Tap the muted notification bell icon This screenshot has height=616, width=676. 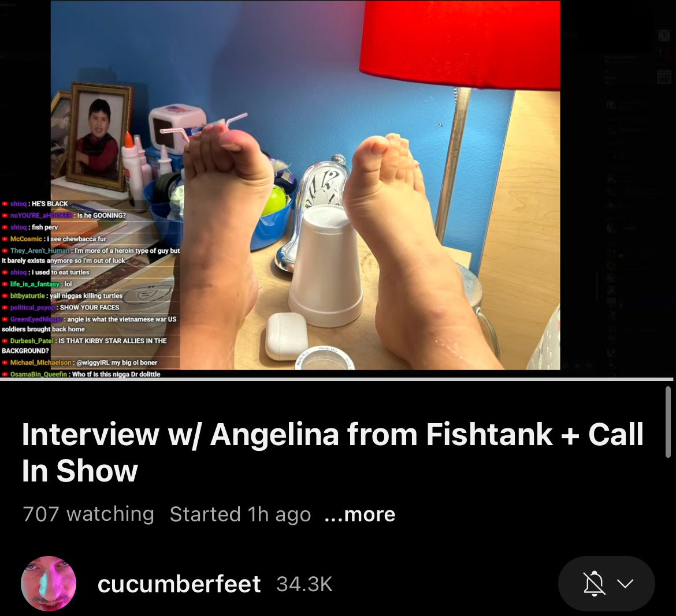pos(593,584)
